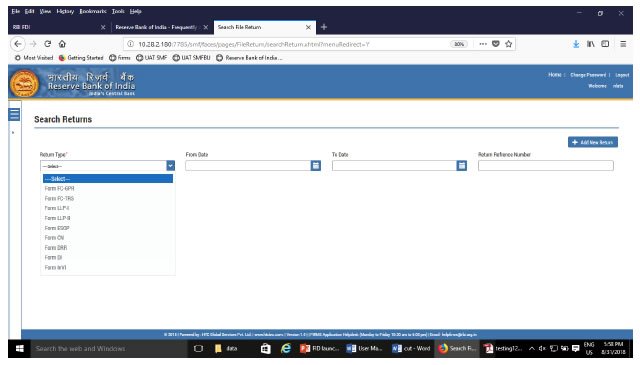Click the browser address bar URL
Screen dimensions: 640x365
253,44
